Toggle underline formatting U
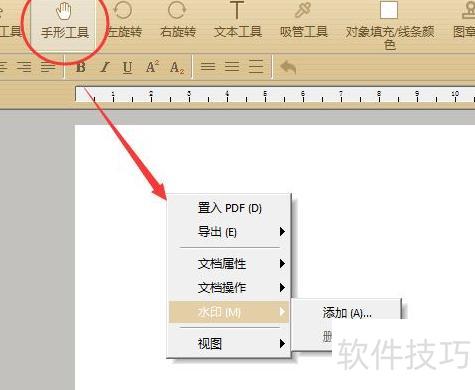 (x=127, y=68)
